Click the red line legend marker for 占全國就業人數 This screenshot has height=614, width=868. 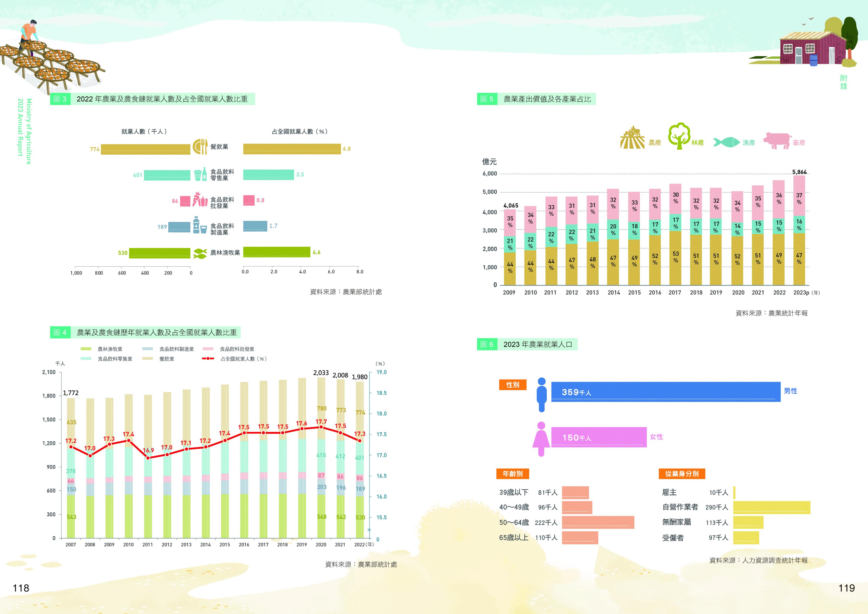[208, 359]
